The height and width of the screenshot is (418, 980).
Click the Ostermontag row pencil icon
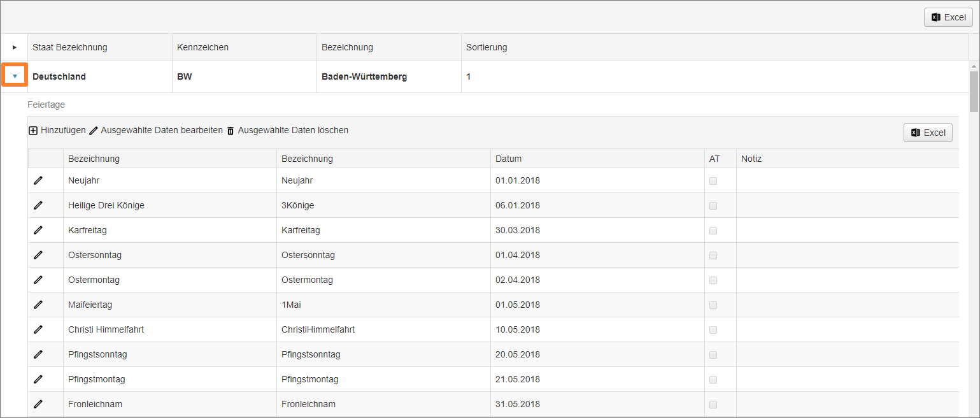tap(38, 280)
